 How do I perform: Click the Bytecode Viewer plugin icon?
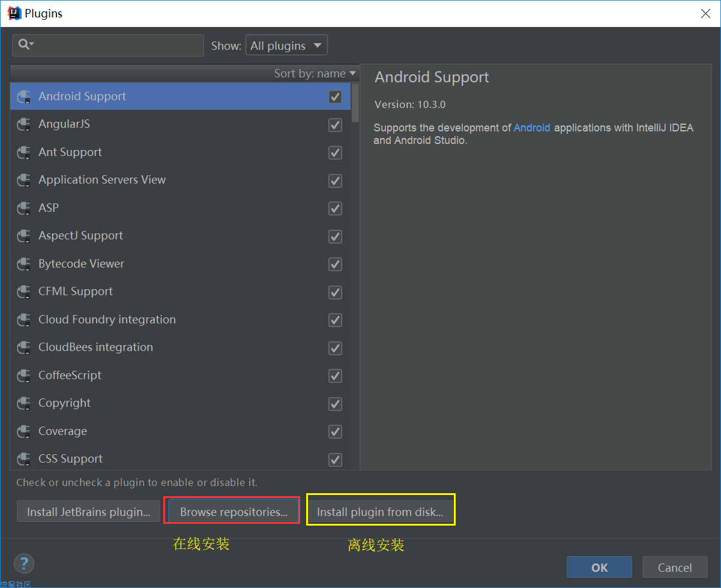[24, 264]
